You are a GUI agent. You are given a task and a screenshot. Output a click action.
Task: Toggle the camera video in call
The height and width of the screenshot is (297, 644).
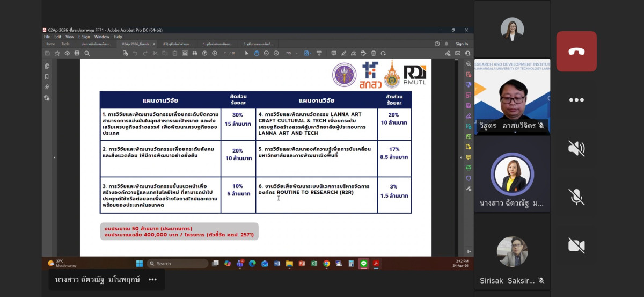click(576, 245)
